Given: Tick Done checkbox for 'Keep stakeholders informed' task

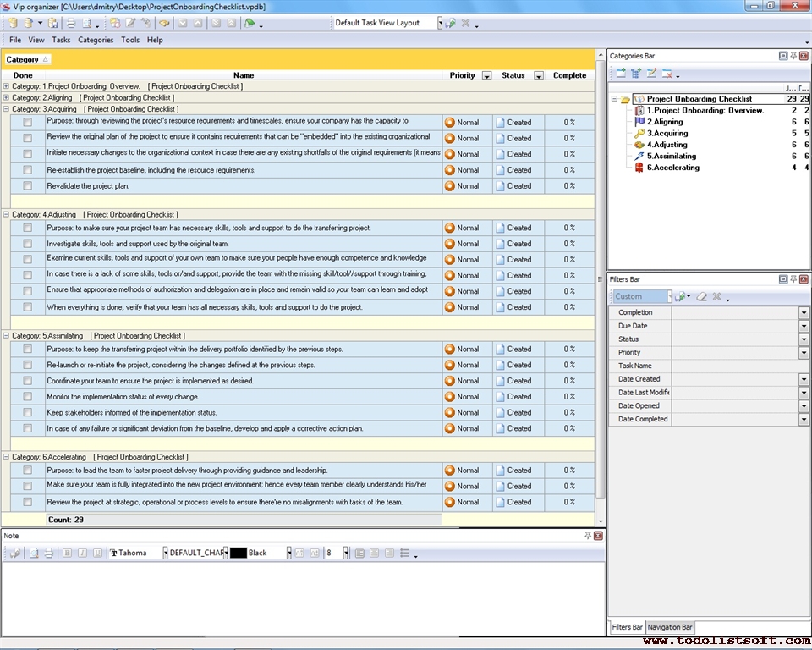Looking at the screenshot, I should (28, 413).
